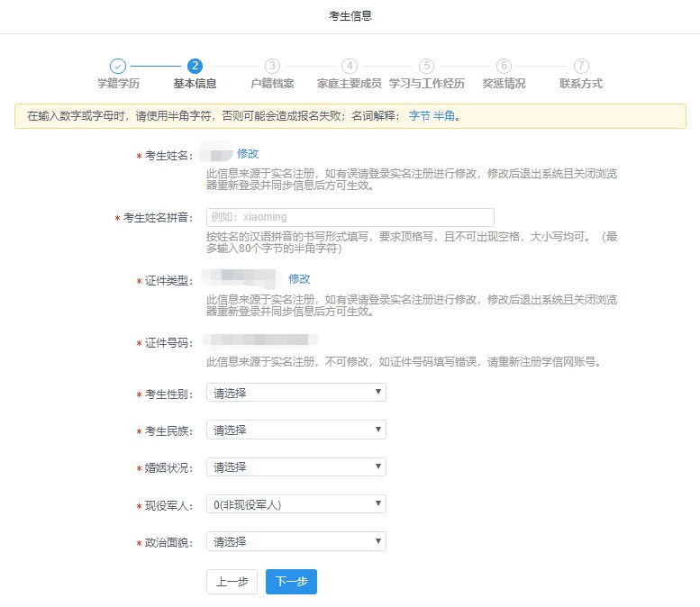This screenshot has width=700, height=607.
Task: Click the step 3 circle icon
Action: pyautogui.click(x=272, y=66)
